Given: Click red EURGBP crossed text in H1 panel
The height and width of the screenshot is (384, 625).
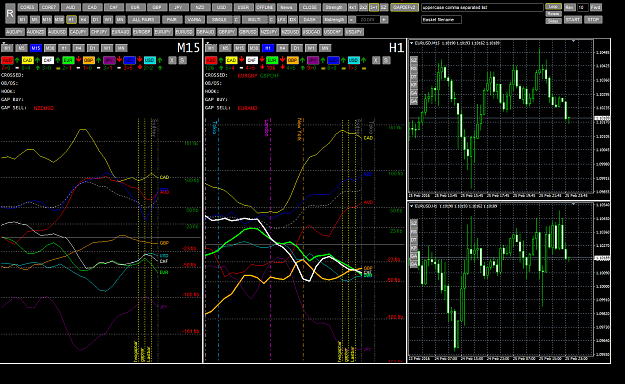Looking at the screenshot, I should click(248, 75).
